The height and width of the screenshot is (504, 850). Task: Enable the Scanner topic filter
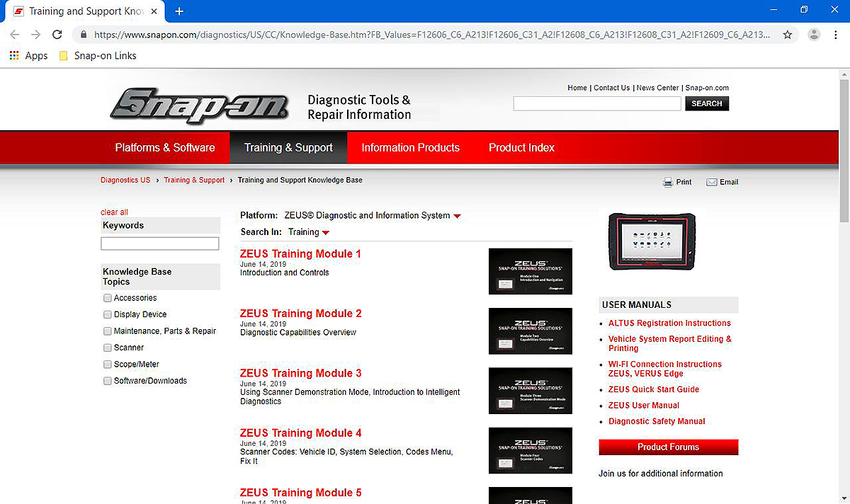108,348
